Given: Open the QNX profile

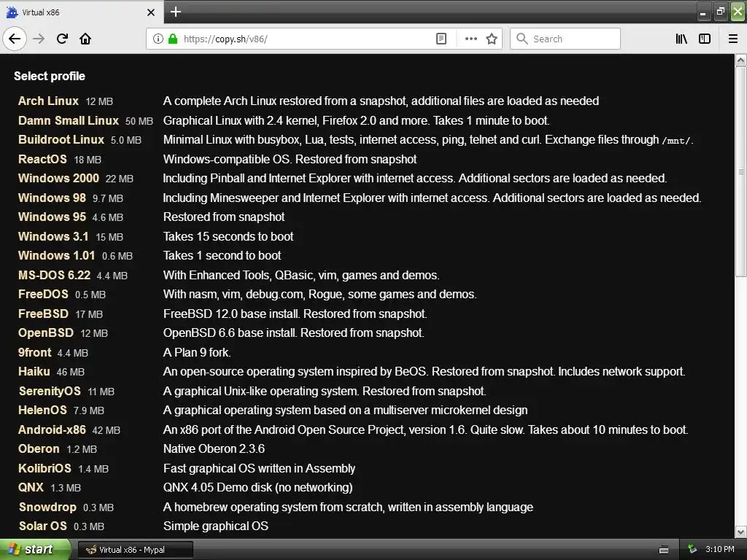Looking at the screenshot, I should (x=31, y=487).
